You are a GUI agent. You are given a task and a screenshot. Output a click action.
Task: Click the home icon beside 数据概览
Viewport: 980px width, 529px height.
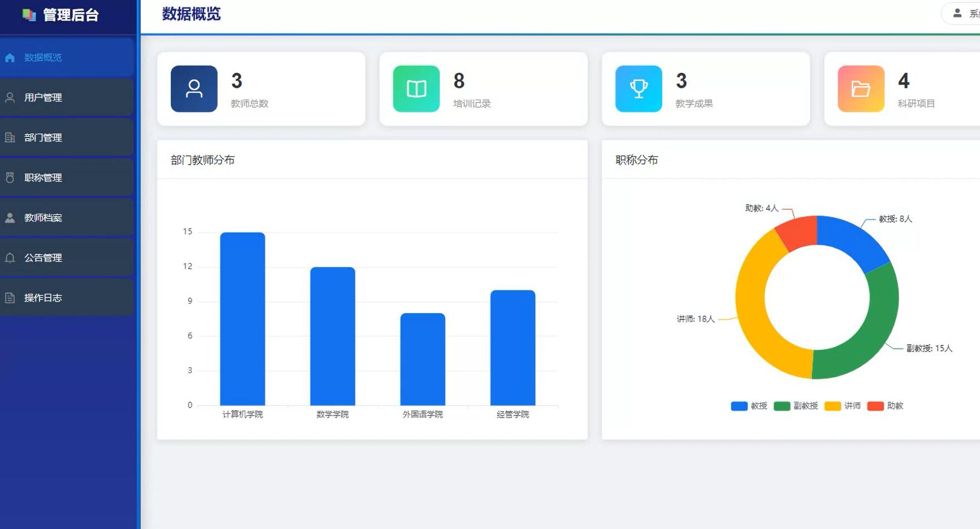pos(10,57)
